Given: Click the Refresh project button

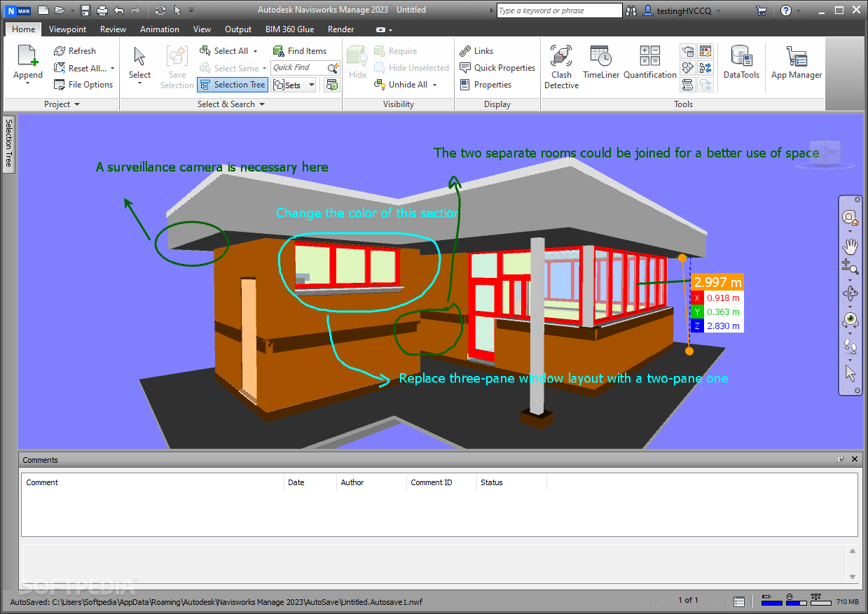Looking at the screenshot, I should (x=75, y=51).
